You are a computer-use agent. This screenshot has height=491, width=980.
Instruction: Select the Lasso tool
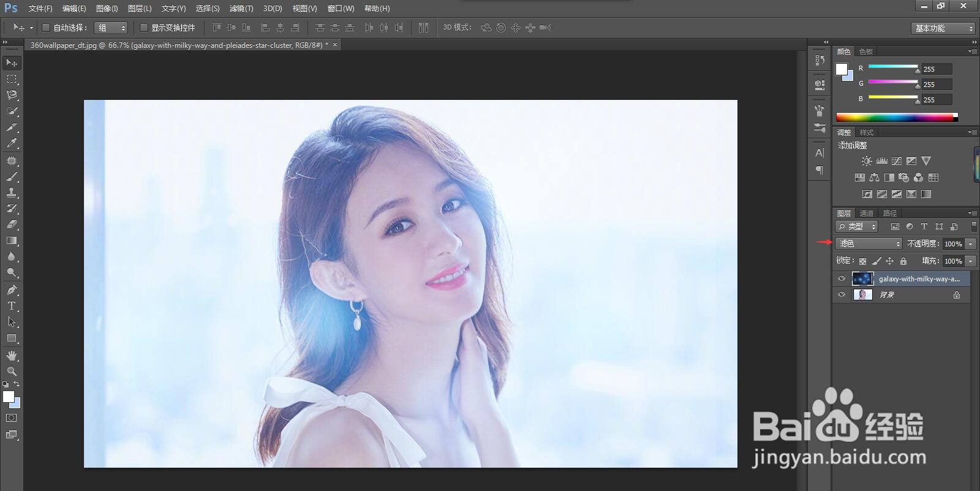pos(12,95)
